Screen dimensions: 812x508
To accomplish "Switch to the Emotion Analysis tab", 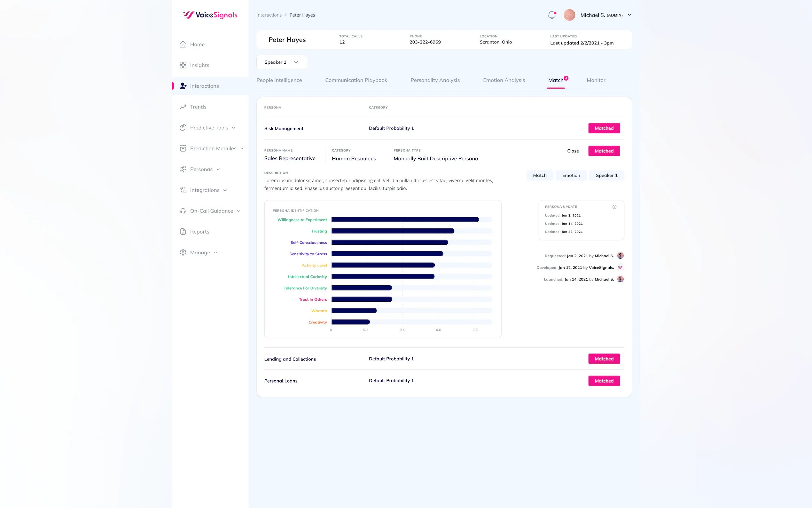I will coord(504,80).
